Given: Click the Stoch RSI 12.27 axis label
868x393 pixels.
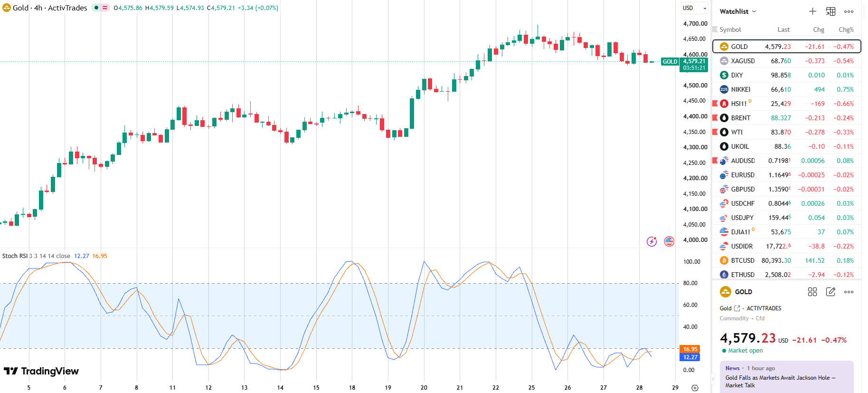Looking at the screenshot, I should coord(690,357).
